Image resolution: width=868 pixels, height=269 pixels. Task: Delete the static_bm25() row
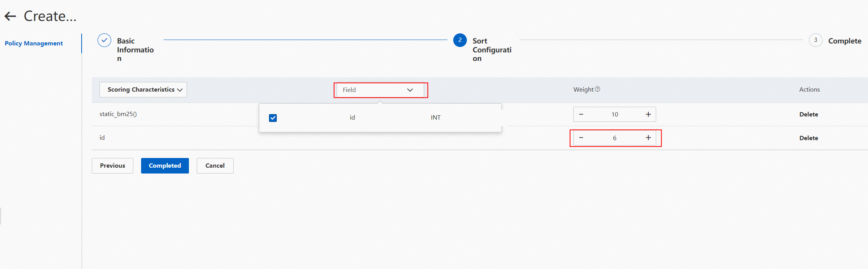[x=809, y=115]
